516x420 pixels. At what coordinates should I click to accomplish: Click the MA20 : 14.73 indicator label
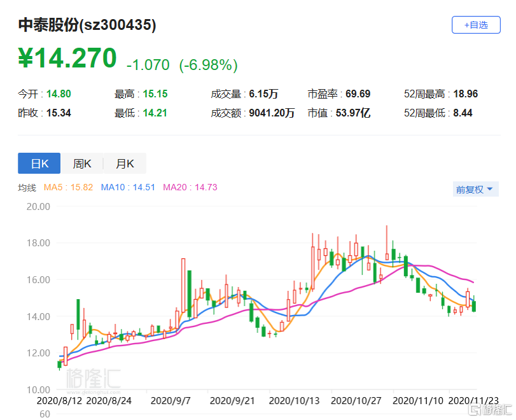point(190,187)
